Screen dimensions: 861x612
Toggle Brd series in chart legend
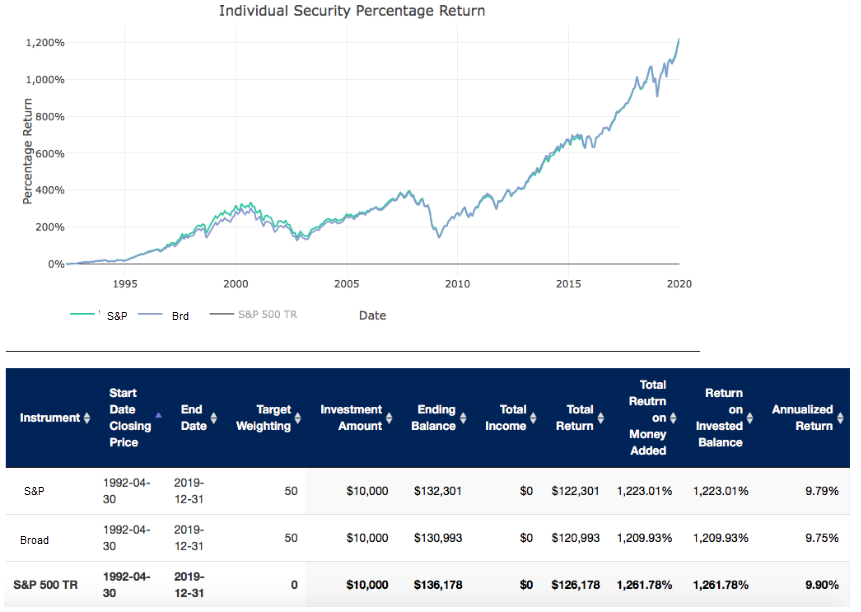tap(163, 316)
